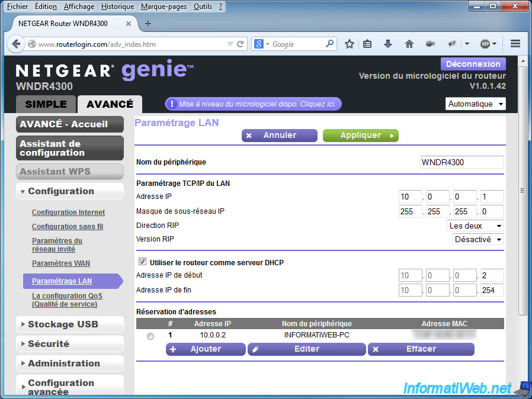
Task: Open Paramètres WAN link
Action: coord(61,263)
